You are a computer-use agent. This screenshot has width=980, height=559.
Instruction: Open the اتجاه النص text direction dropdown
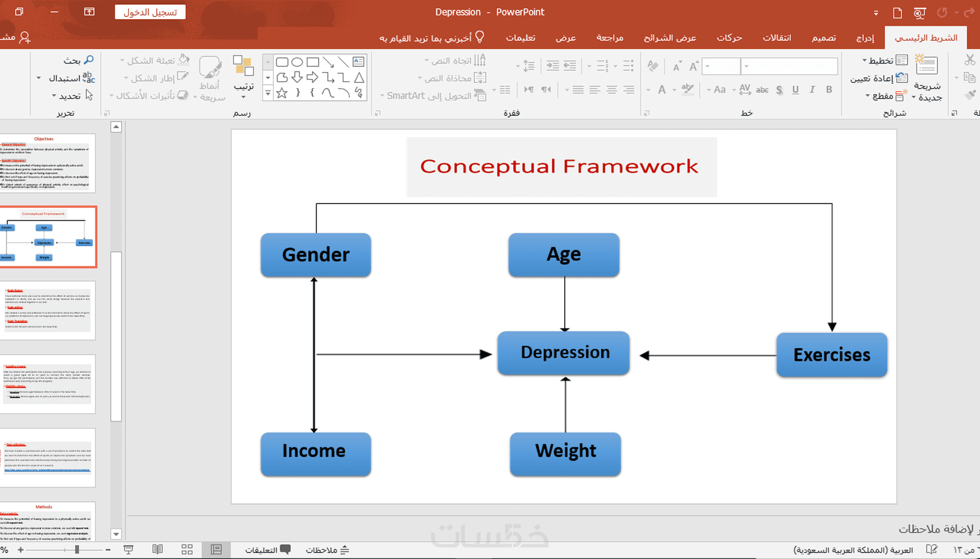point(456,61)
